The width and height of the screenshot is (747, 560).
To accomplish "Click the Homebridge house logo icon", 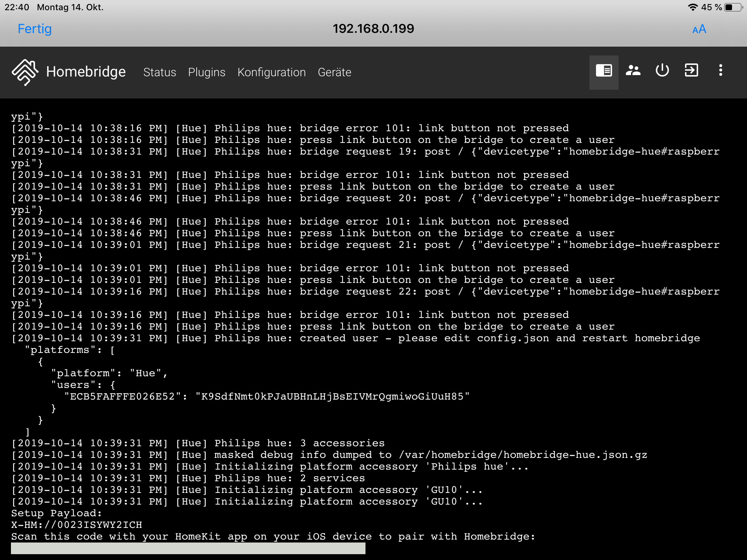I will click(x=25, y=72).
